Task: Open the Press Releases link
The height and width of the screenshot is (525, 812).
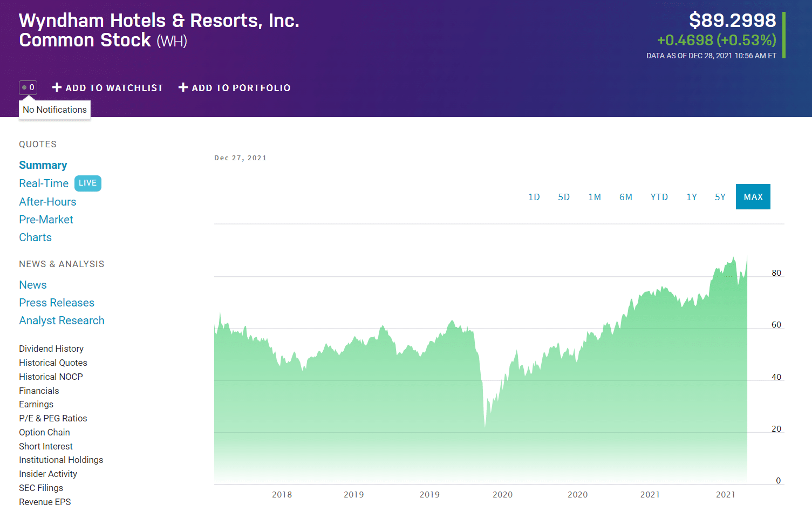Action: pyautogui.click(x=57, y=303)
